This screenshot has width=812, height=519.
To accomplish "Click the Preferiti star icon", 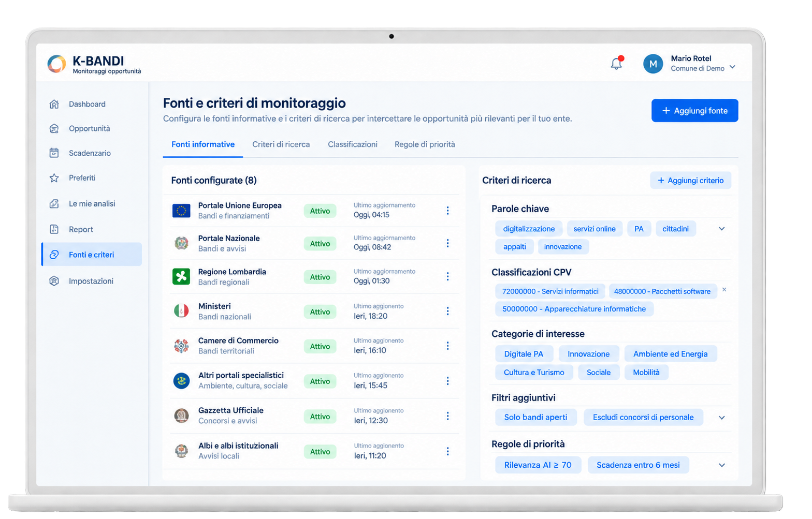I will [54, 178].
